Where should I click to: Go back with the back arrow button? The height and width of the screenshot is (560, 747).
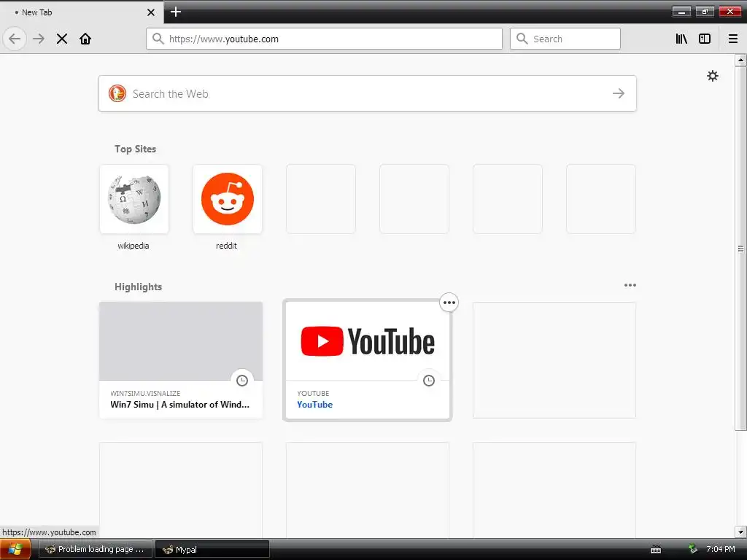(15, 39)
